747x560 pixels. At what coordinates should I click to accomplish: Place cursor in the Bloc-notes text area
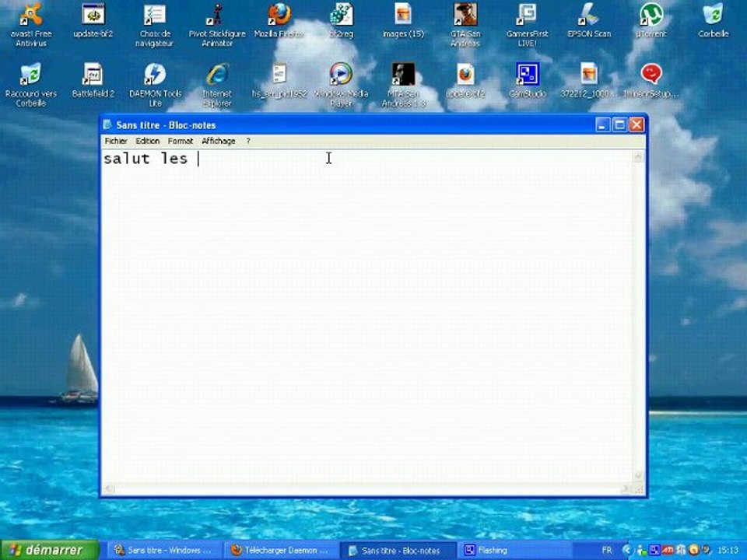(x=366, y=317)
